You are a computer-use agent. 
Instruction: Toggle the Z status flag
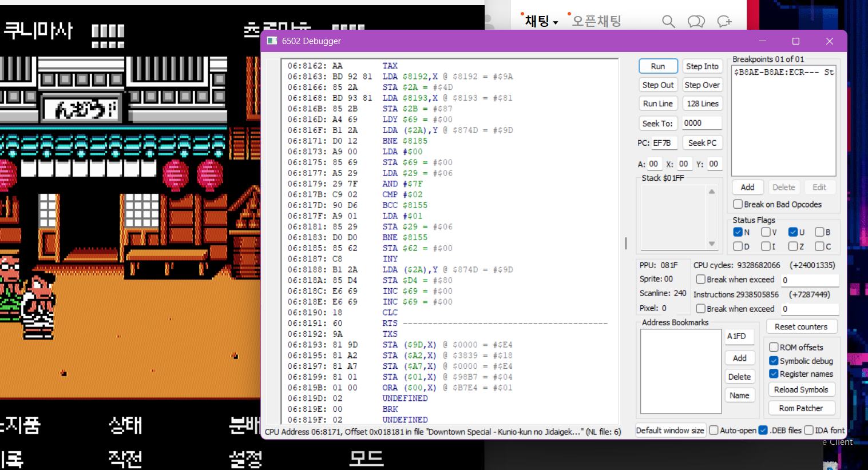coord(793,246)
